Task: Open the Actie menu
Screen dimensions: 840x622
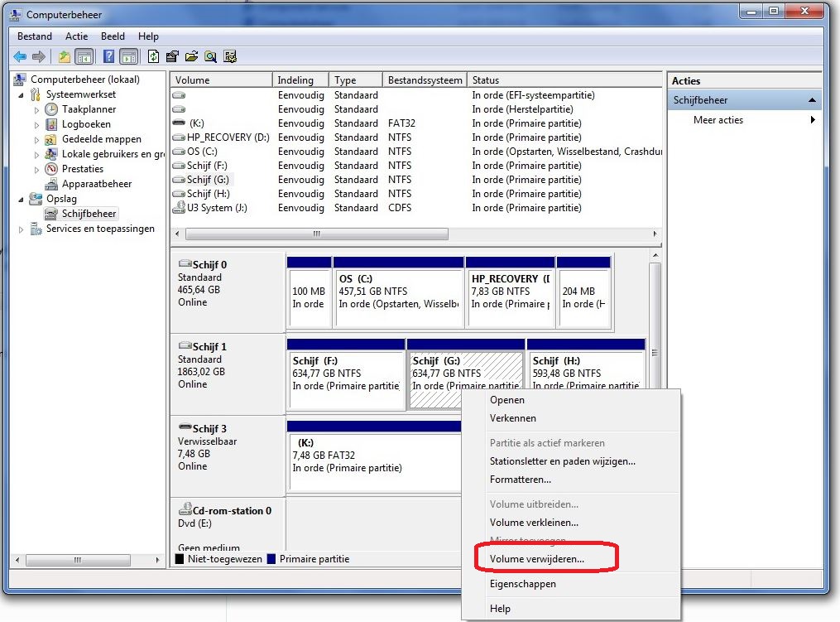Action: point(76,36)
